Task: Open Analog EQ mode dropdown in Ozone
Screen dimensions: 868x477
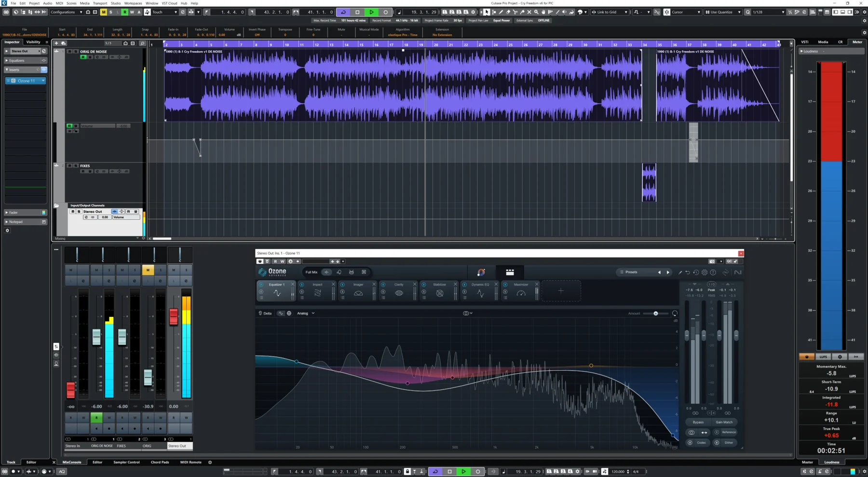Action: 306,313
